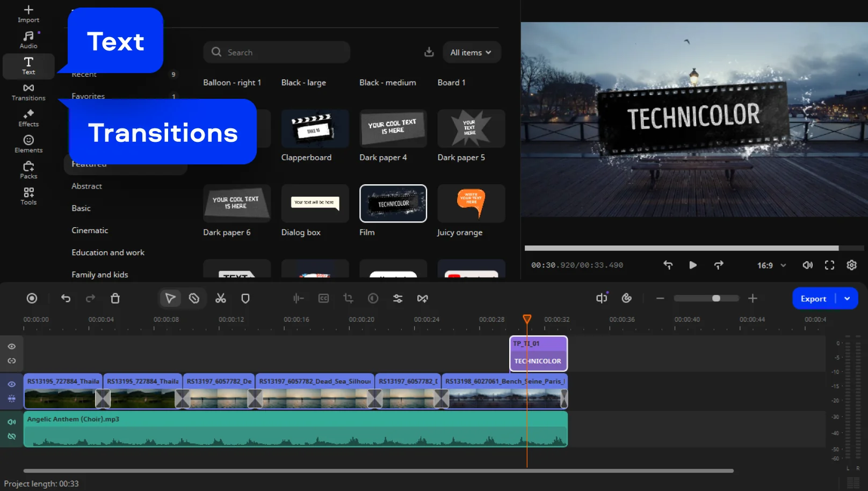Select the Juicy orange title thumbnail

click(471, 204)
